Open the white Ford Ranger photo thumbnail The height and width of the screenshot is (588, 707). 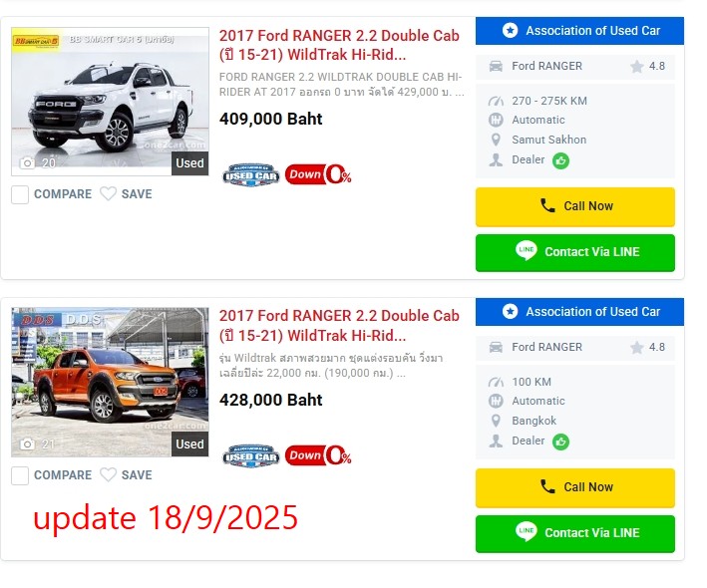pyautogui.click(x=110, y=102)
